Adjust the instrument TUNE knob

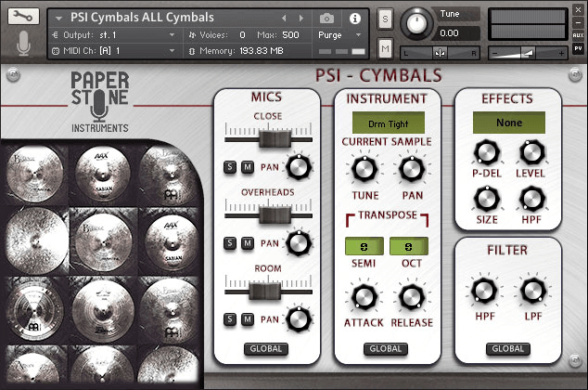coord(364,169)
